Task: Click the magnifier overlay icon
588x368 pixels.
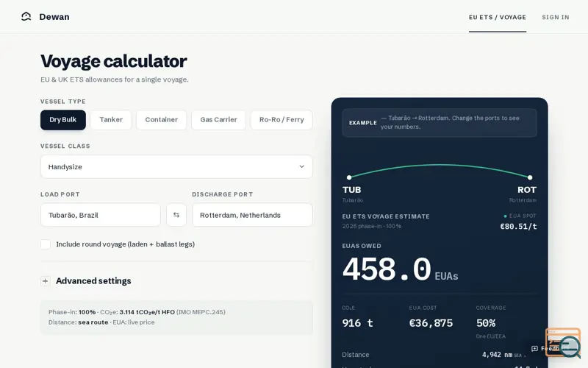Action: tap(568, 346)
